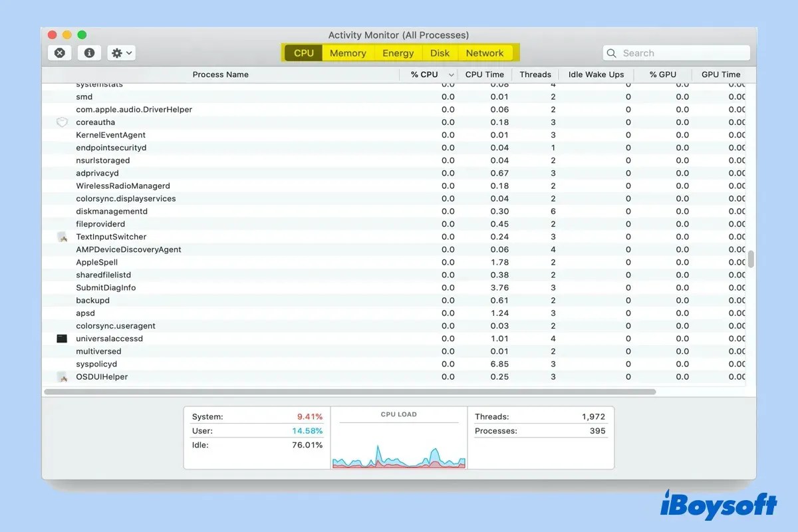Select the CPU tab
The height and width of the screenshot is (532, 798).
tap(303, 53)
